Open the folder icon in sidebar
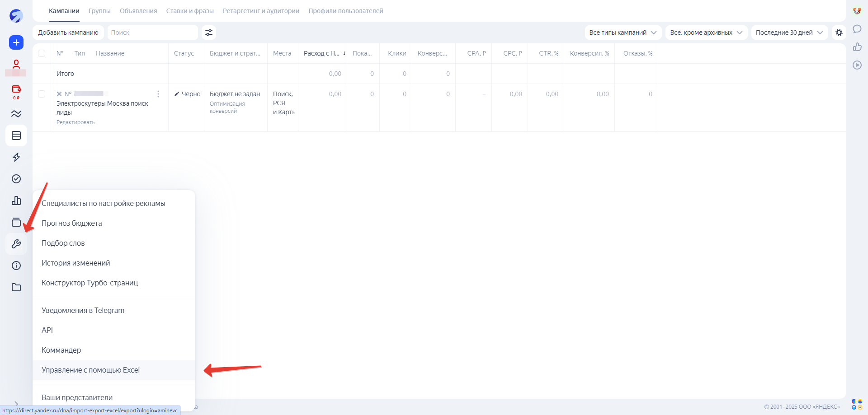 (x=16, y=287)
